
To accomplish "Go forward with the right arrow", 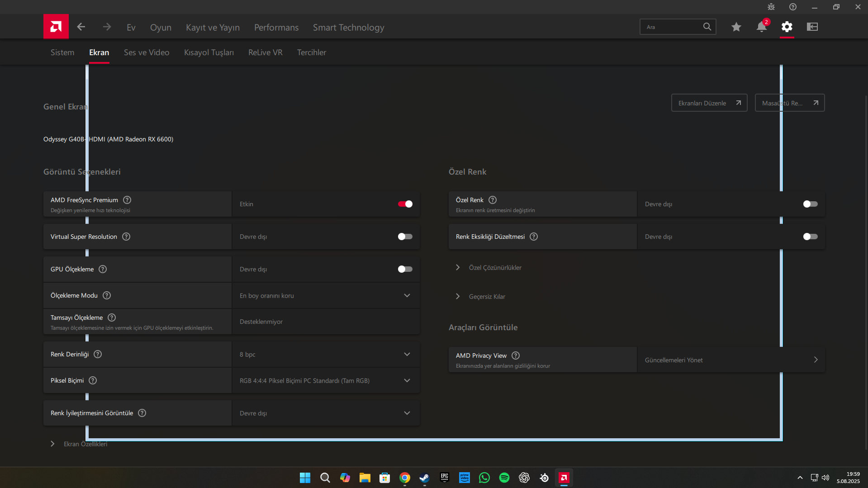I will coord(107,27).
